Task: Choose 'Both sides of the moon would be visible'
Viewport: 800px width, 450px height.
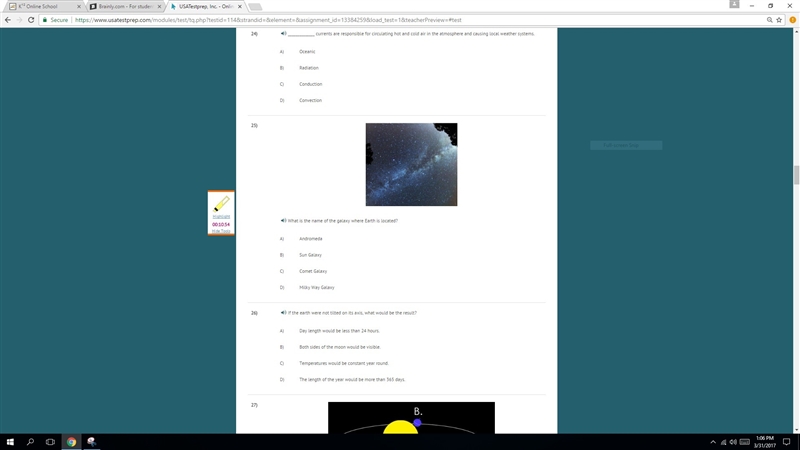Action: coord(340,347)
